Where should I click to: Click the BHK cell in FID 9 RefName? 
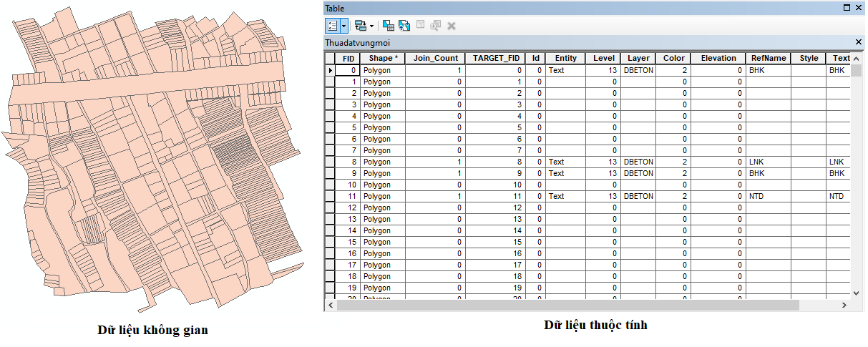[769, 173]
